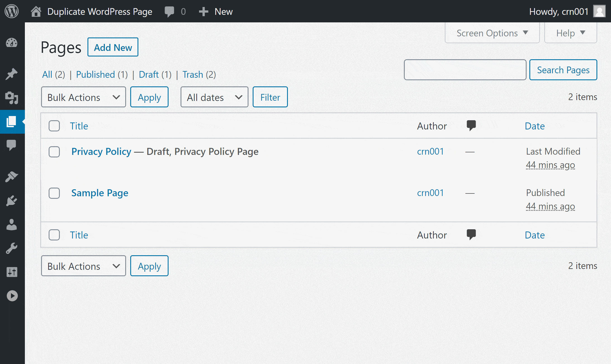Open the Sample Page for editing
This screenshot has height=364, width=611.
tap(100, 193)
